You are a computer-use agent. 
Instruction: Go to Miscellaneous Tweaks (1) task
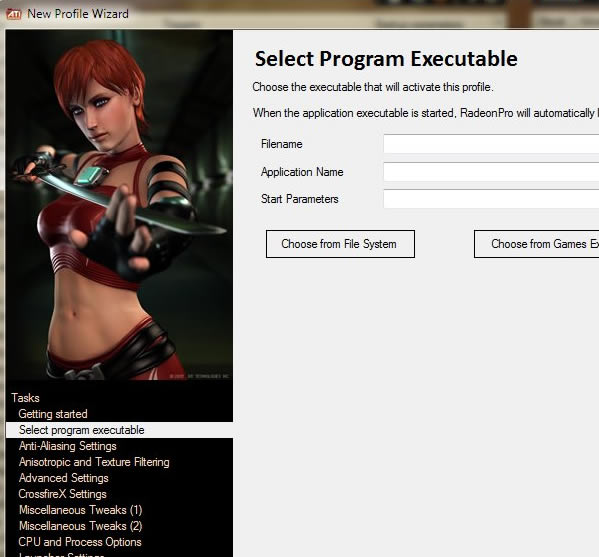coord(80,510)
